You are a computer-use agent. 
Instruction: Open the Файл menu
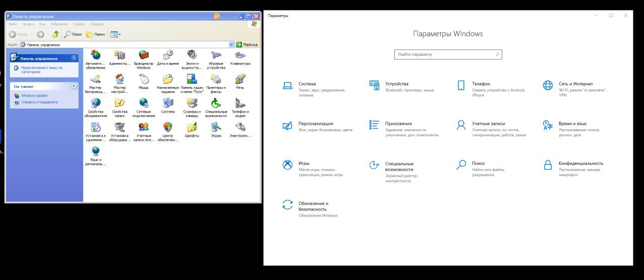pos(13,24)
